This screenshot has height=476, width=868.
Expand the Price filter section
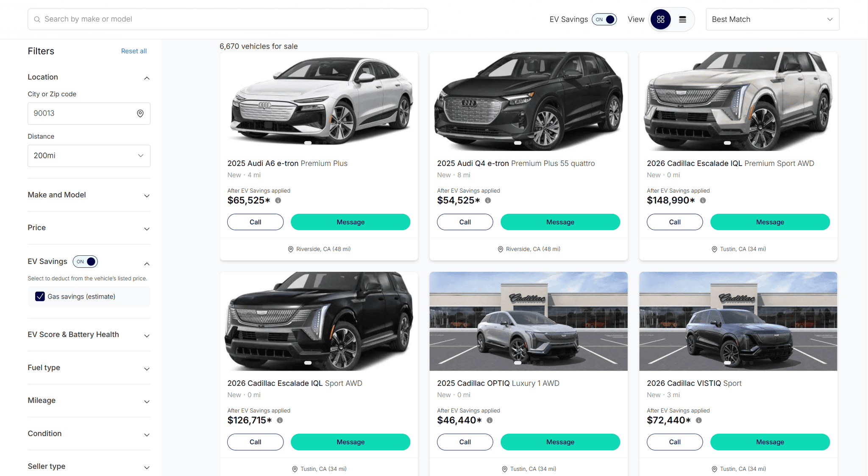coord(89,228)
